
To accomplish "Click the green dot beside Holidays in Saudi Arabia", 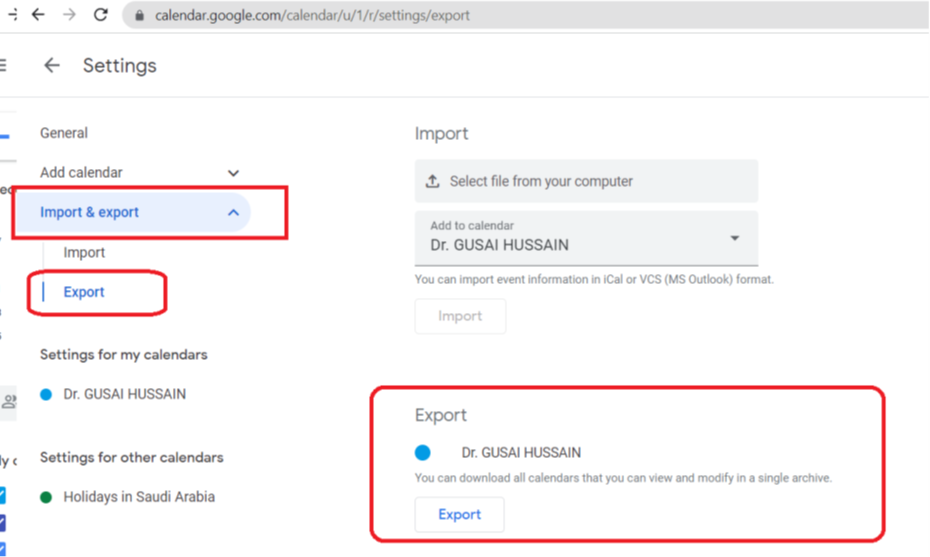I will pos(46,497).
